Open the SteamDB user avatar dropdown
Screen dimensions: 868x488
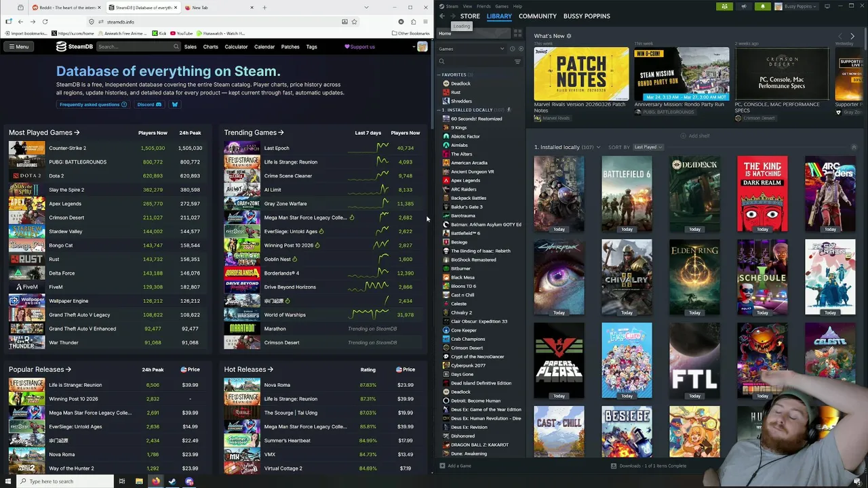pos(420,47)
